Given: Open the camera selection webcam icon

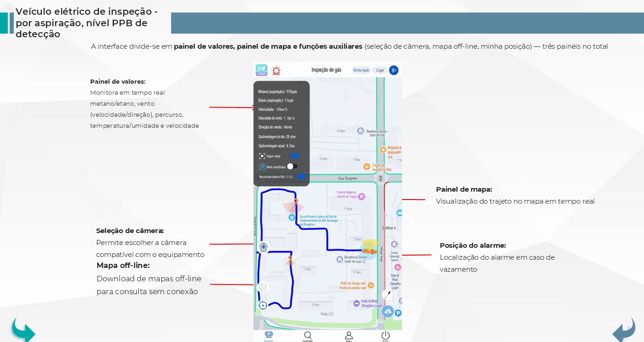Looking at the screenshot, I should coord(263,247).
